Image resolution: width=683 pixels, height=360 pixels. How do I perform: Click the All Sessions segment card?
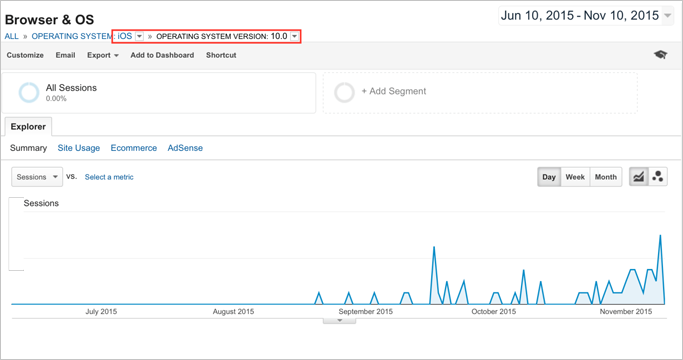coord(159,93)
